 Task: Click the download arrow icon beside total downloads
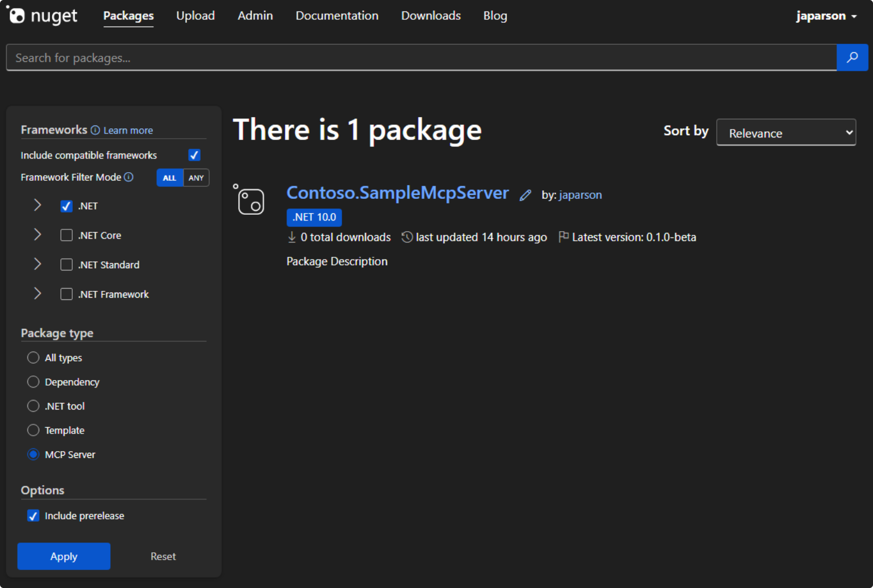click(x=292, y=237)
